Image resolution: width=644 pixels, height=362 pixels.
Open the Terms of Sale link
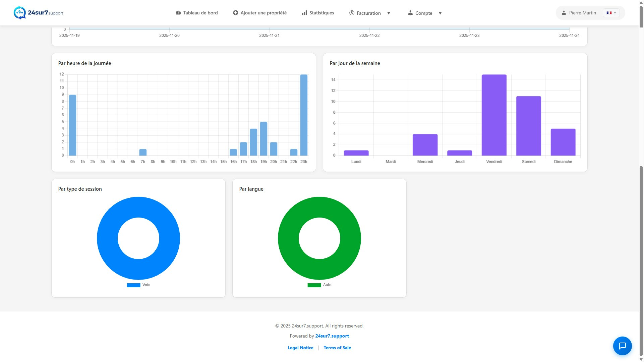coord(337,348)
